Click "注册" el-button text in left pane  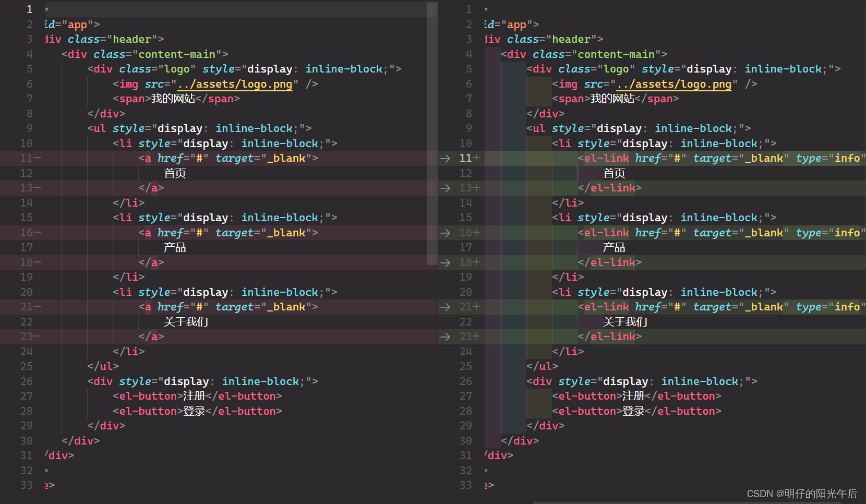pyautogui.click(x=194, y=396)
